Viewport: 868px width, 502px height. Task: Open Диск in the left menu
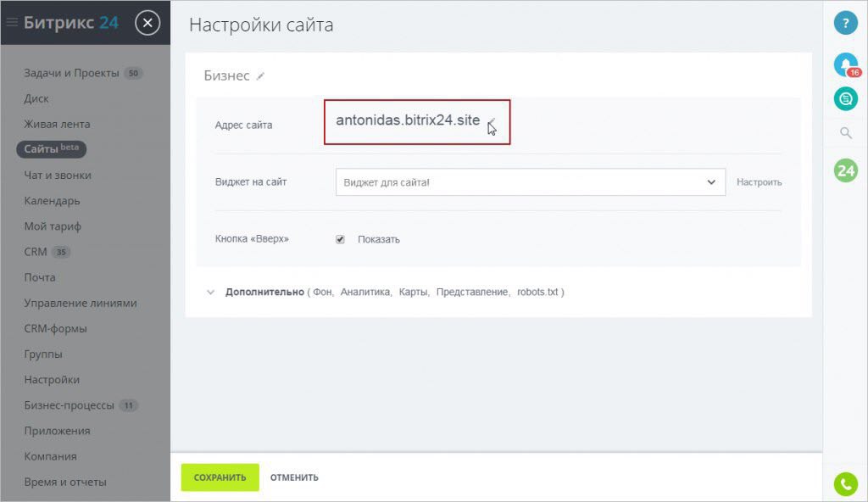(36, 98)
